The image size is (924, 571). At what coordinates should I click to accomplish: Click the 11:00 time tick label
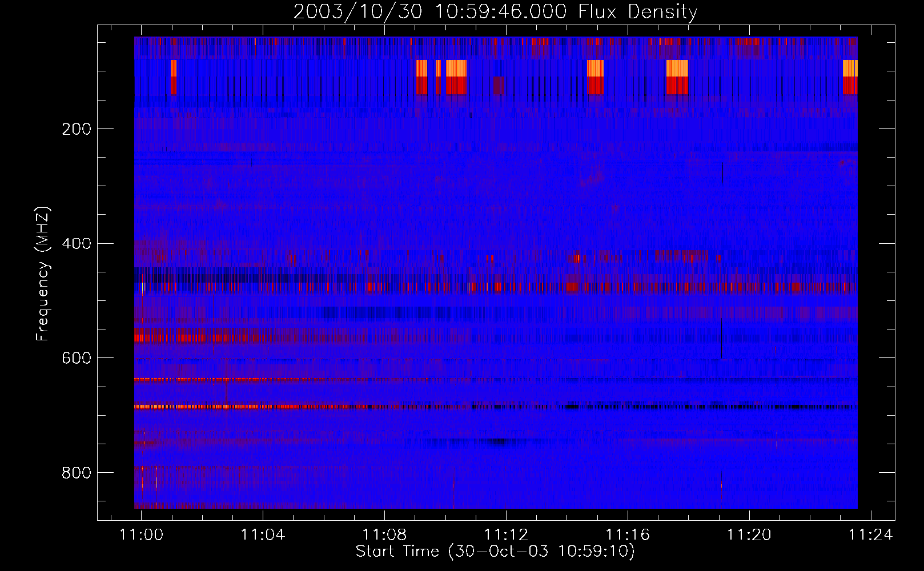[141, 535]
